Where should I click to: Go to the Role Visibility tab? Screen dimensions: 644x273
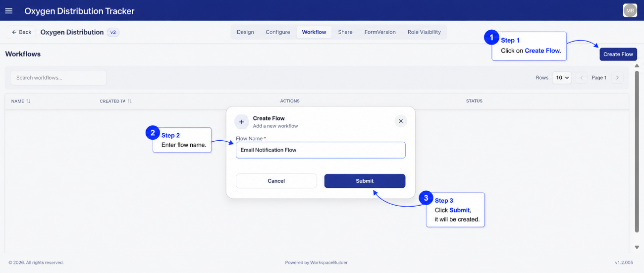click(424, 32)
